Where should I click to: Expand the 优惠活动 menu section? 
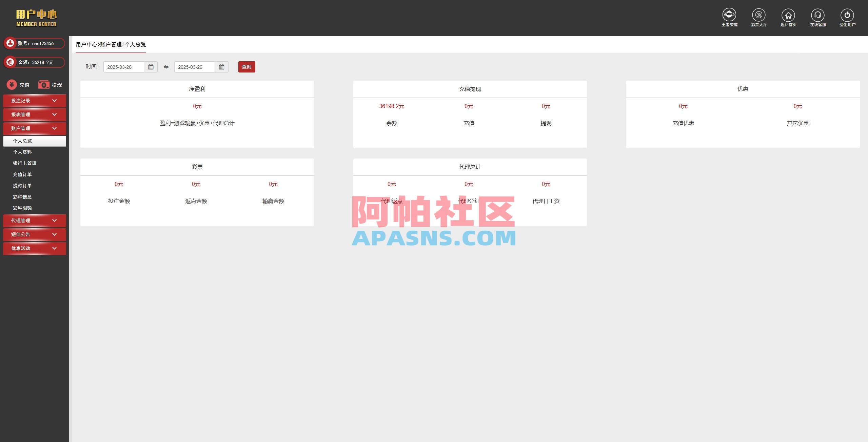click(34, 248)
